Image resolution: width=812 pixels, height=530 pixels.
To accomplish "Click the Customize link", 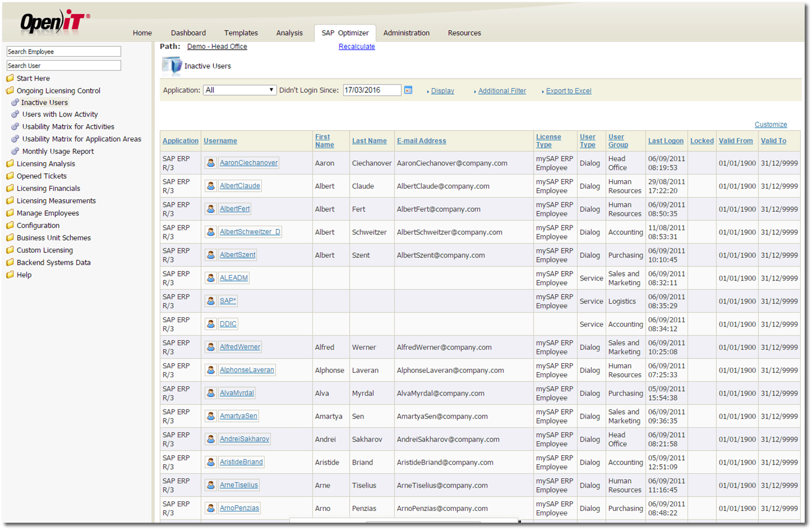I will click(x=771, y=124).
